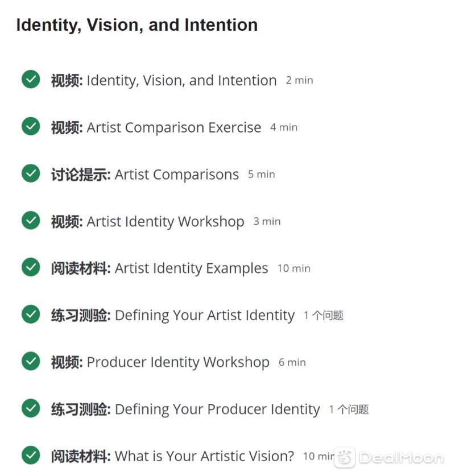
Task: Open the Artist Comparisons discussion prompt
Action: point(145,175)
